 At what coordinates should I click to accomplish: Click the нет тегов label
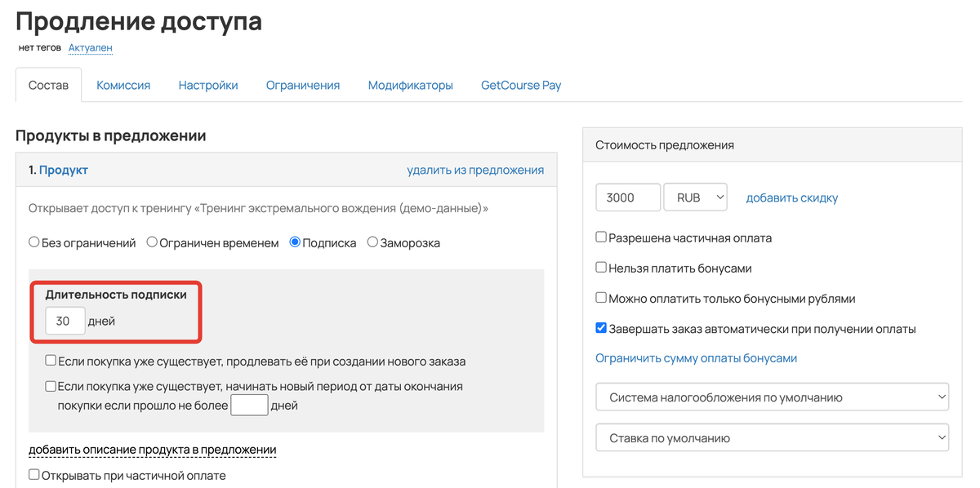tap(40, 48)
